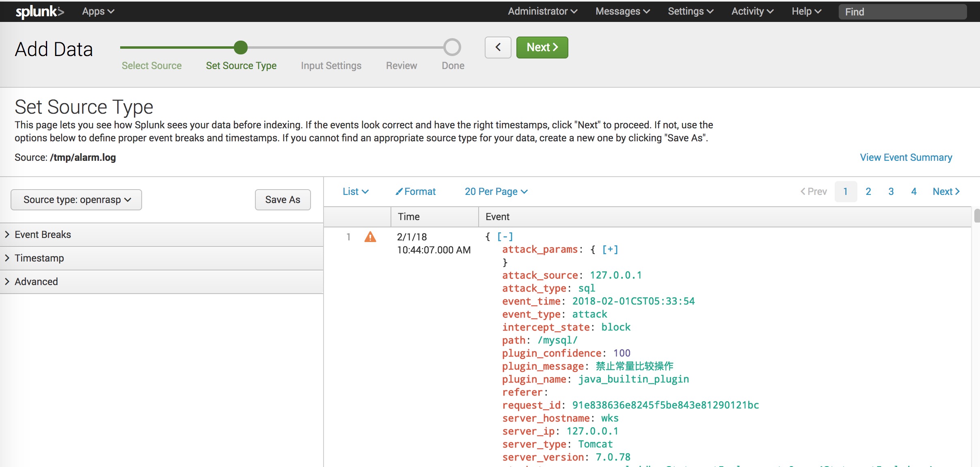Expand the Timestamp section
This screenshot has height=467, width=980.
coord(39,258)
